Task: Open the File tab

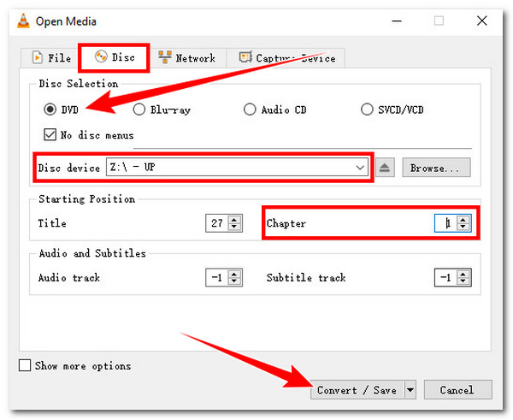Action: pos(51,58)
